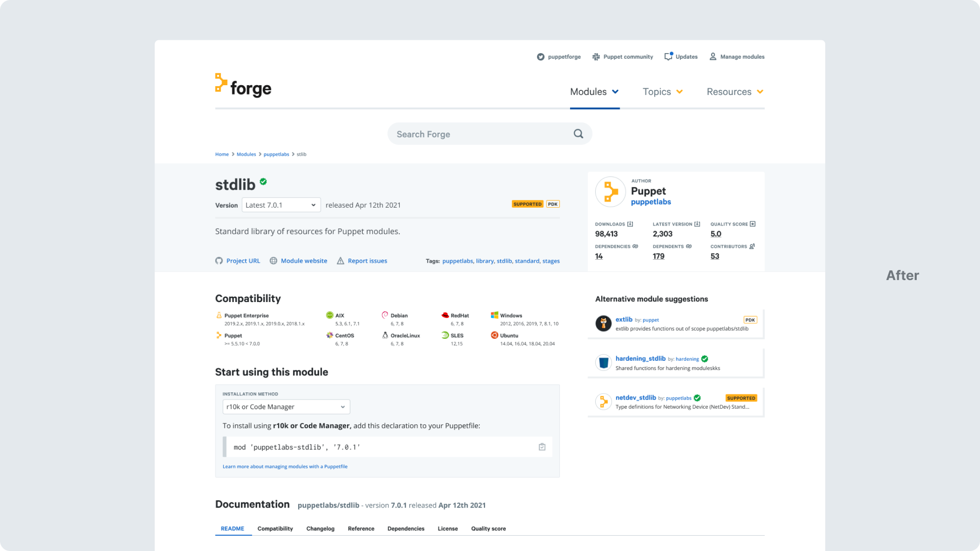Follow the Learn more about Puppetfile link
The height and width of the screenshot is (551, 980).
285,466
